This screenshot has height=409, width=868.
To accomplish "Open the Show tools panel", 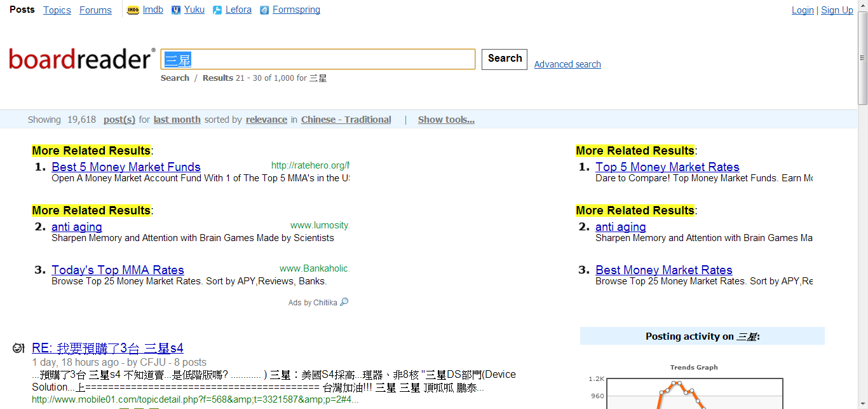I will (445, 119).
